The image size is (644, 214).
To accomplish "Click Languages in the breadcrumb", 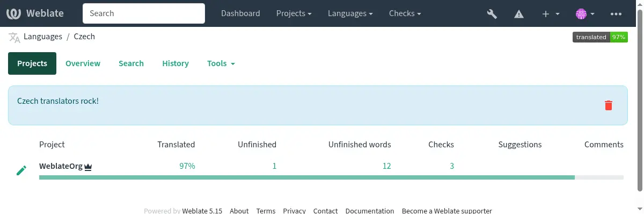I will (43, 37).
